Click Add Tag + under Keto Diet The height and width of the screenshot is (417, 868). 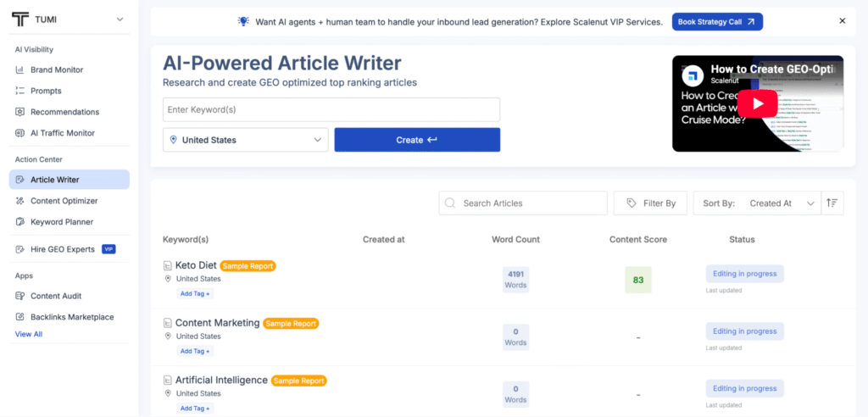tap(195, 293)
